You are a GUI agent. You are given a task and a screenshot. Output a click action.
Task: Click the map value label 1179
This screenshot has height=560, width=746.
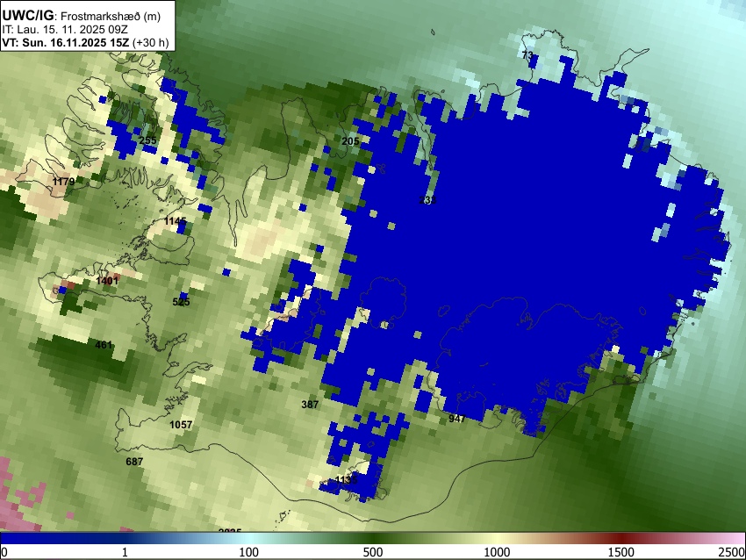(63, 182)
